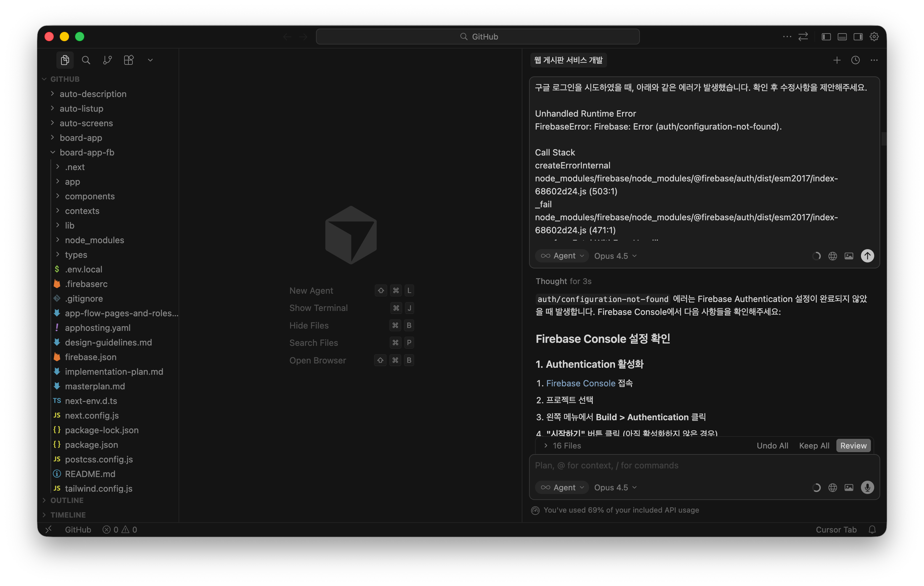Open the Search icon in sidebar
The width and height of the screenshot is (924, 586).
pyautogui.click(x=86, y=60)
